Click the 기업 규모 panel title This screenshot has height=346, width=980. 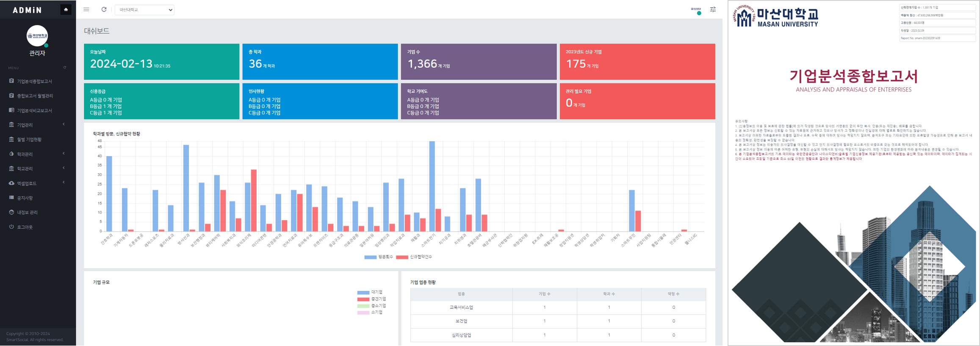point(101,282)
